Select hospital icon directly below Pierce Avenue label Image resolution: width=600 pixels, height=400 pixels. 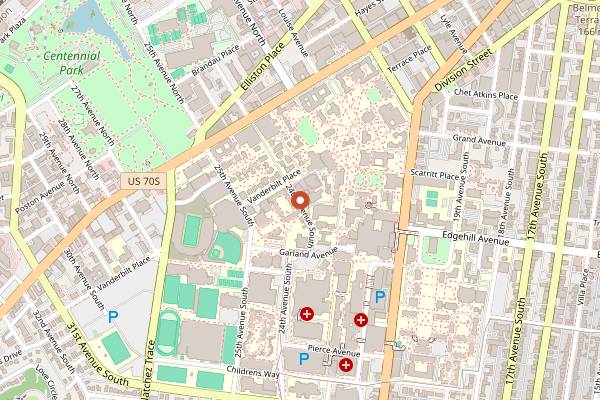click(x=346, y=365)
